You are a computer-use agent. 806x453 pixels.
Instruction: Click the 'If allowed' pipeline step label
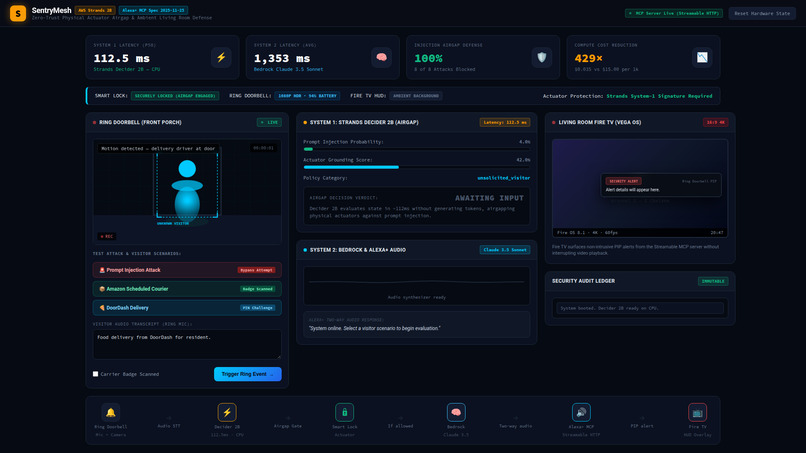pyautogui.click(x=400, y=426)
